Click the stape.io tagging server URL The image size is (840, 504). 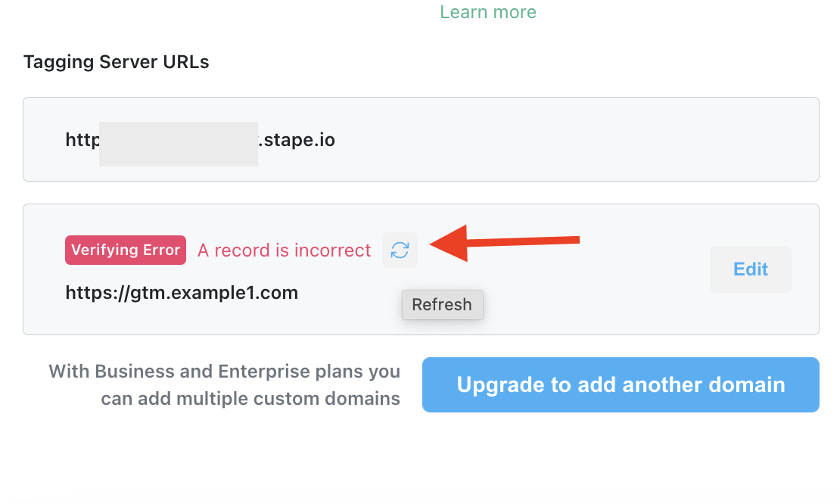(199, 140)
